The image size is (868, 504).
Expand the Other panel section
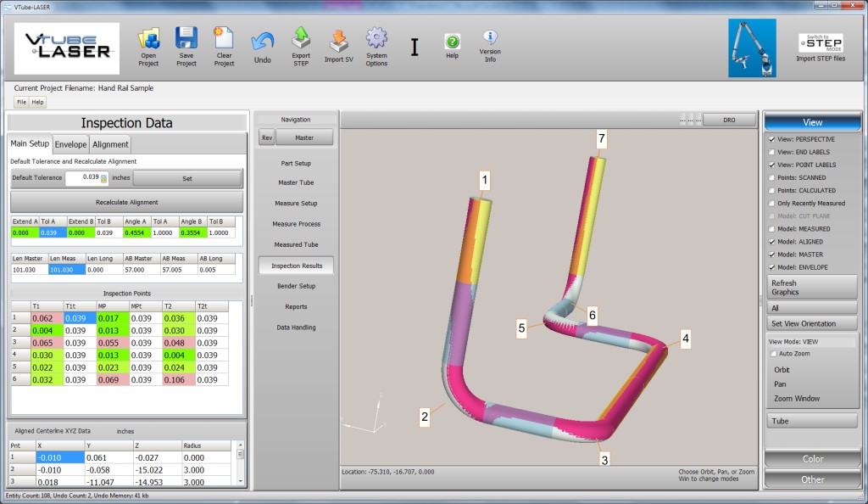(x=812, y=479)
